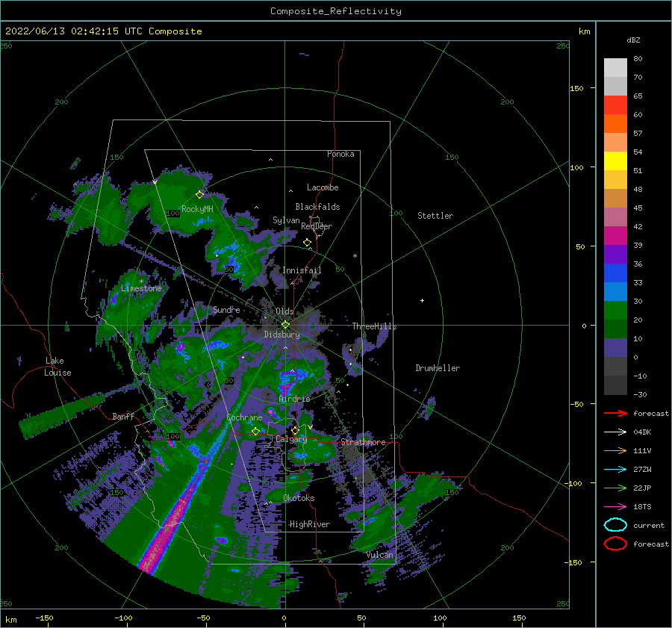Select the ThreeHills label

pos(375,326)
